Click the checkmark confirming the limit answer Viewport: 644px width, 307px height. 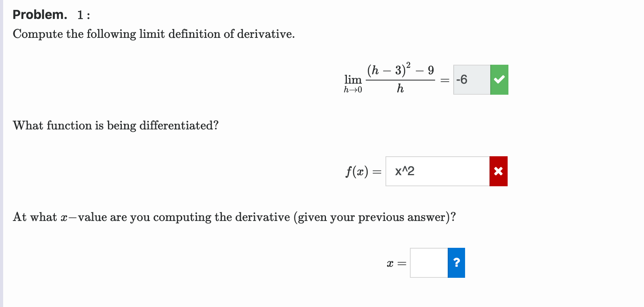coord(499,79)
